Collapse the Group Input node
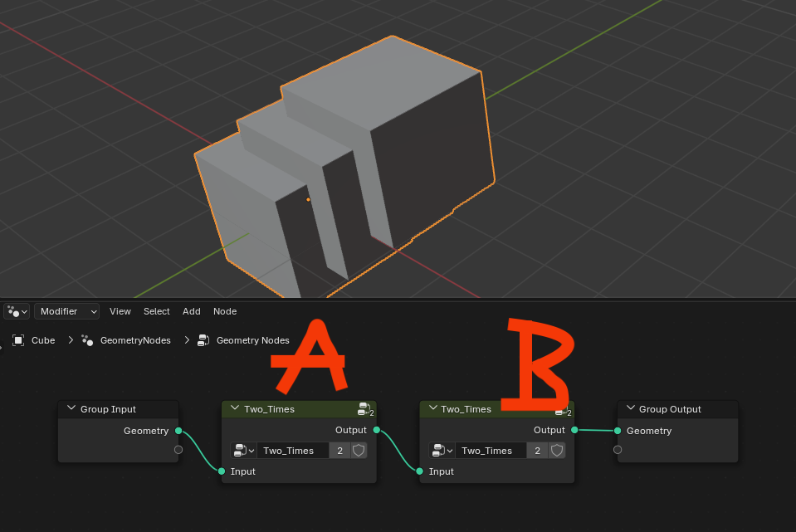Image resolution: width=796 pixels, height=532 pixels. (x=71, y=408)
